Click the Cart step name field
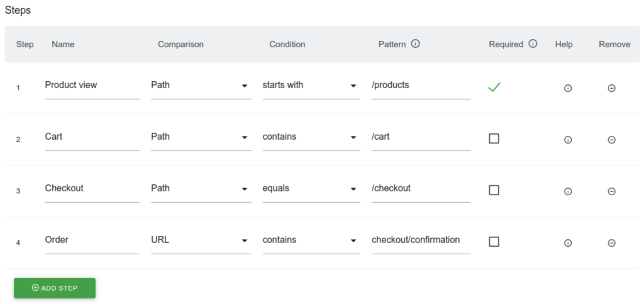This screenshot has height=304, width=644. (x=92, y=137)
